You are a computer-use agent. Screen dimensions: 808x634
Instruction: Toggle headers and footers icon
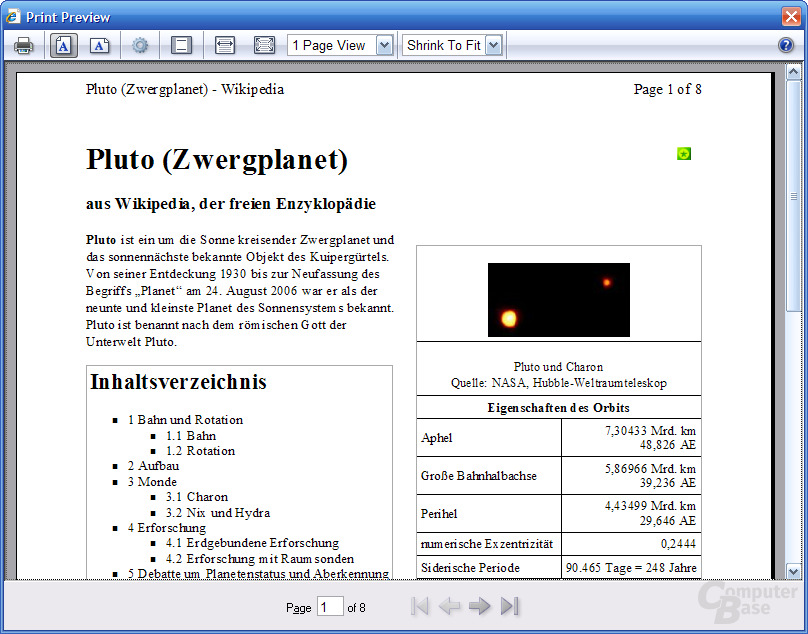(181, 45)
